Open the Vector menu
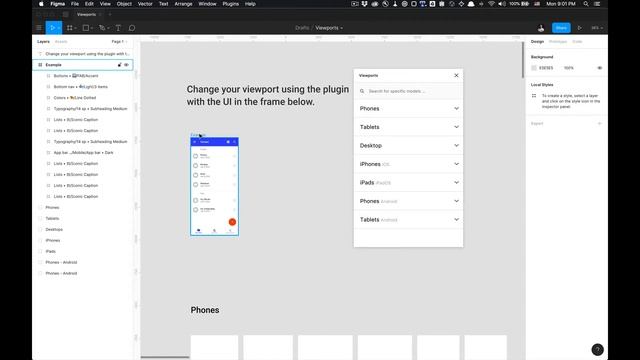The image size is (640, 360). 145,4
